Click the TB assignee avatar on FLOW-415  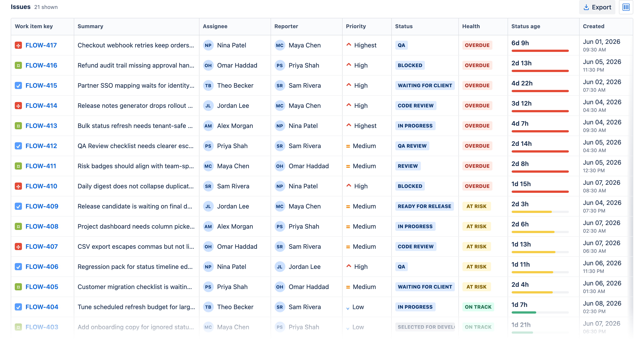point(208,85)
